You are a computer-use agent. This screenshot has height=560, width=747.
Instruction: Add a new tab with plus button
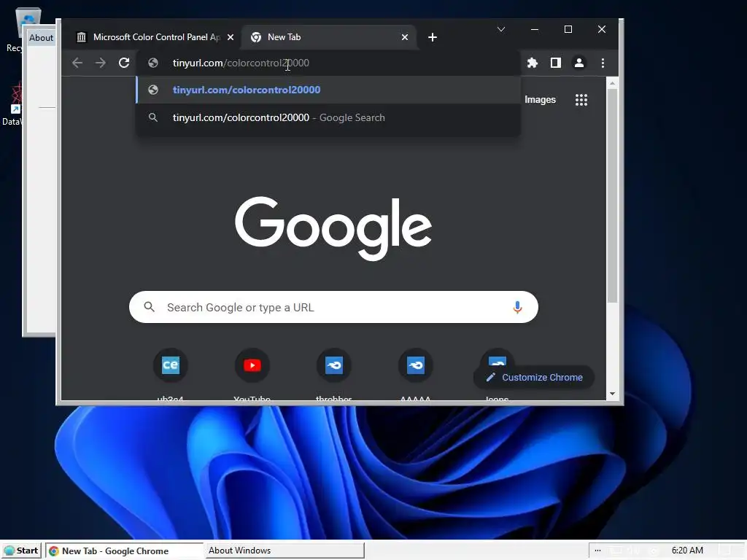pyautogui.click(x=432, y=37)
